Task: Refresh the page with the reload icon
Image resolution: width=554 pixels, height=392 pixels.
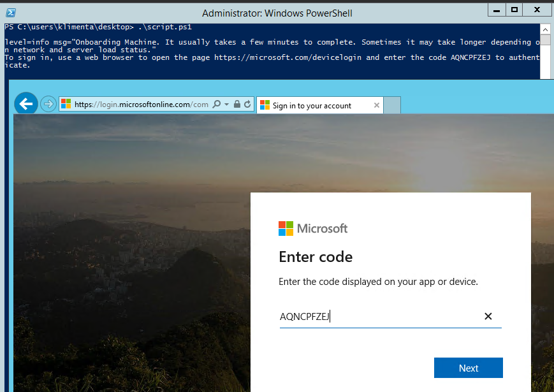Action: coord(247,104)
